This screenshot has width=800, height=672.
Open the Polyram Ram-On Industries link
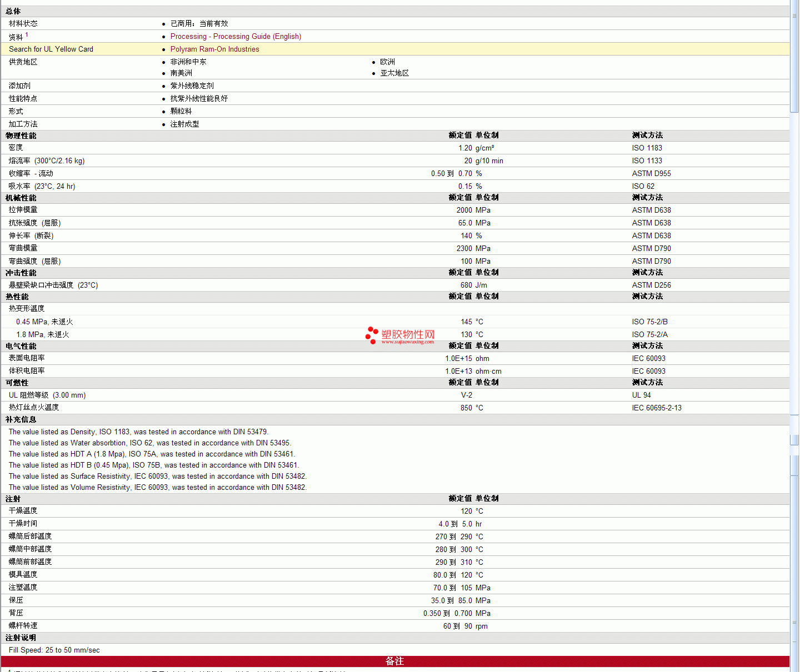214,49
